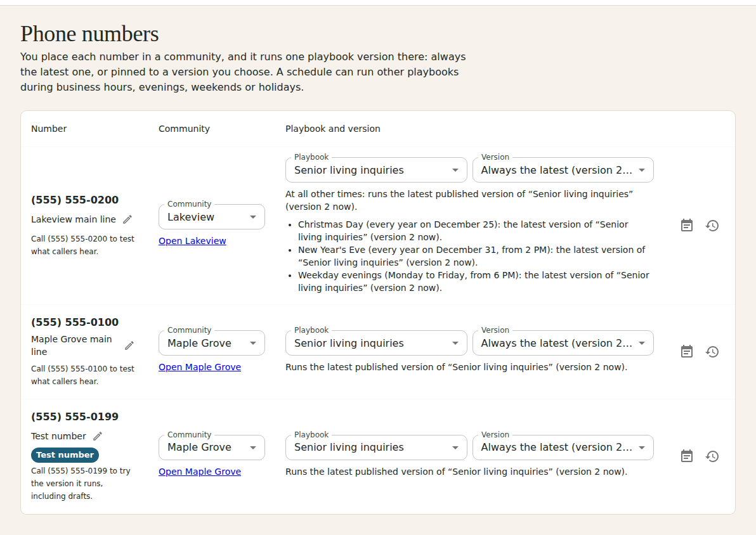This screenshot has width=756, height=535.
Task: View history clock icon for (555) 555-0200
Action: (712, 225)
